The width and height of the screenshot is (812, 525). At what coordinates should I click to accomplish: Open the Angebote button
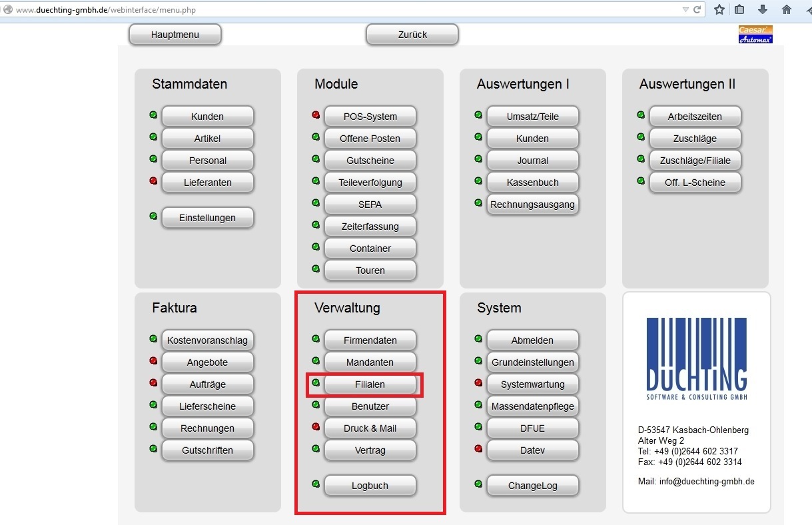click(207, 362)
